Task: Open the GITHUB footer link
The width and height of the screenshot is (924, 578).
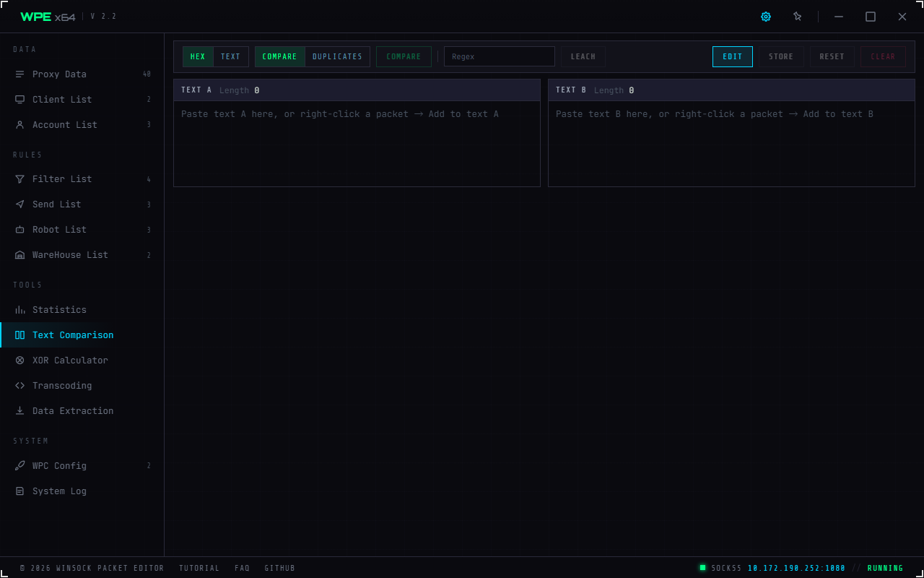Action: tap(280, 569)
